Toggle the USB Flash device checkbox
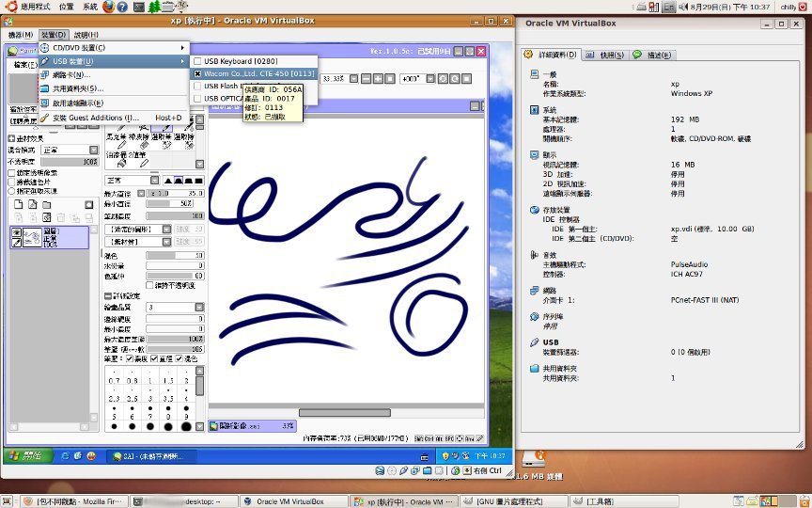This screenshot has height=508, width=812. coord(197,86)
